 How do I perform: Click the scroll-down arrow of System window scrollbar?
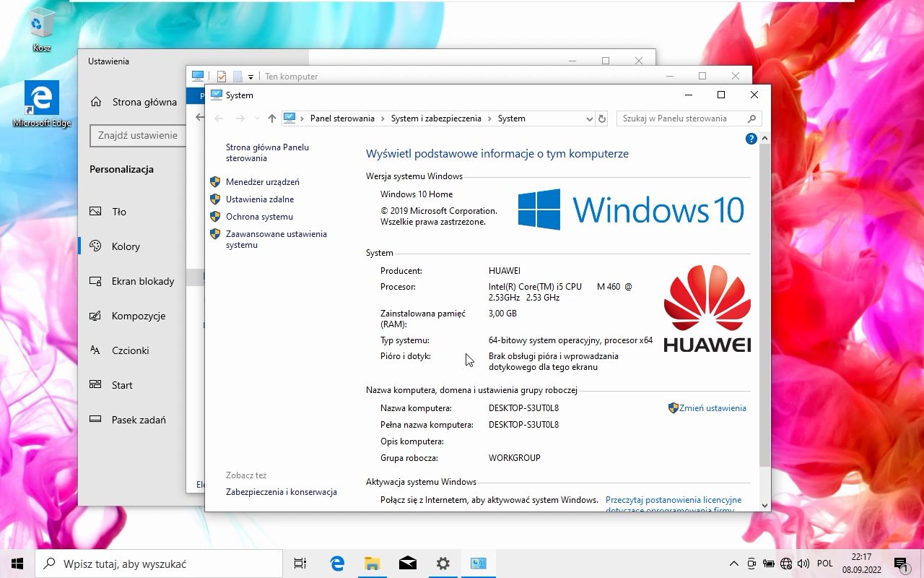coord(765,506)
